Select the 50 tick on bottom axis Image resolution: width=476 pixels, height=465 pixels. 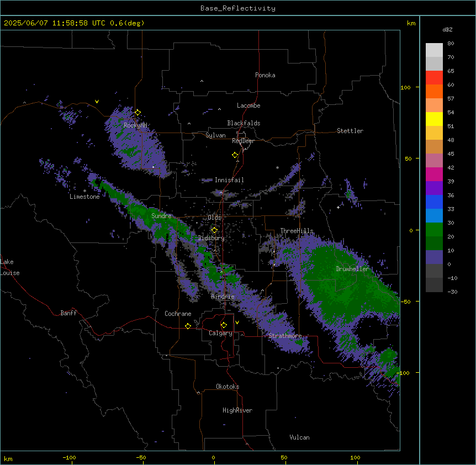(284, 457)
